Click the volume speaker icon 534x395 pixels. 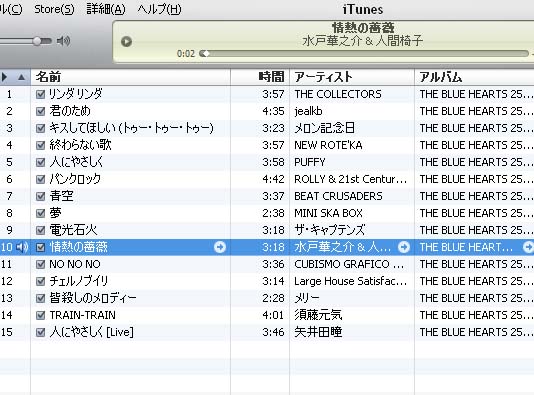click(x=63, y=41)
